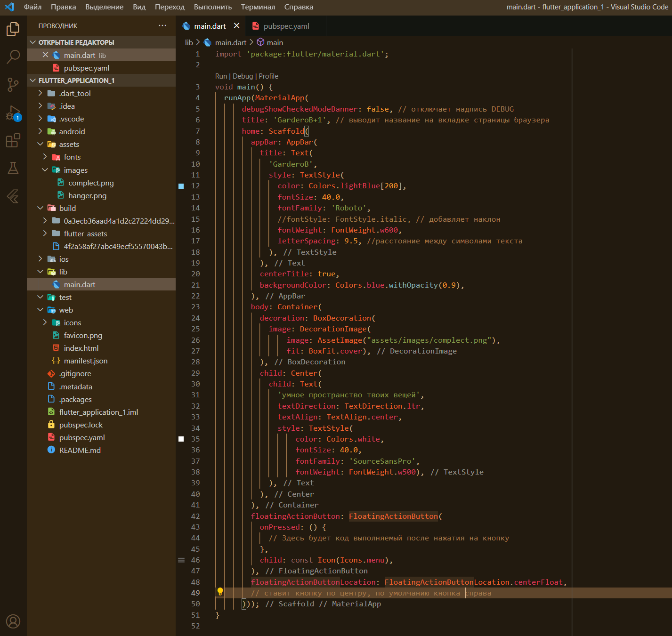Click the white color swatch on line 35

(181, 439)
